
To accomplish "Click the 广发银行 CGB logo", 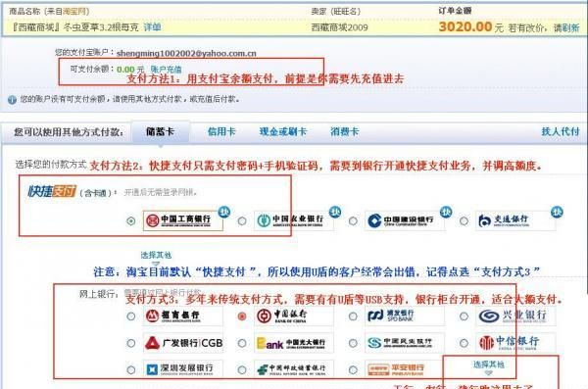I will (183, 343).
